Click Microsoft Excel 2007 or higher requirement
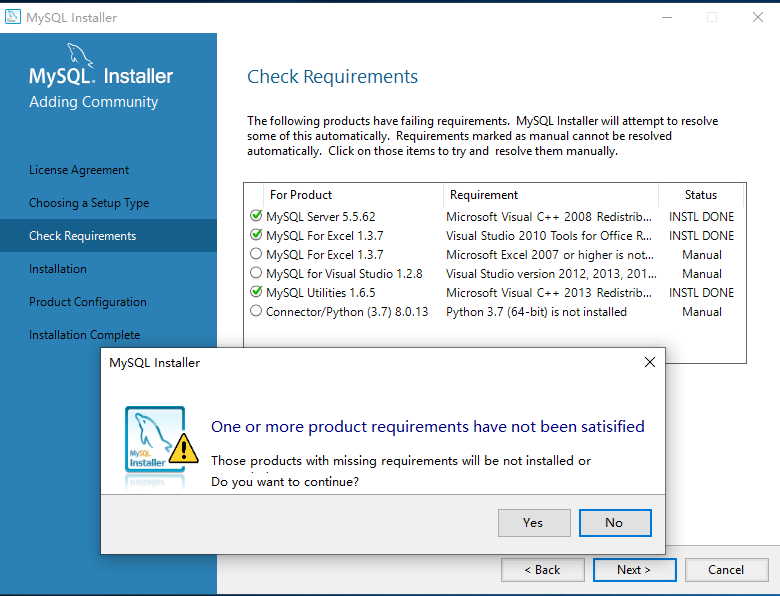Screen dimensions: 780x596 [x=550, y=255]
